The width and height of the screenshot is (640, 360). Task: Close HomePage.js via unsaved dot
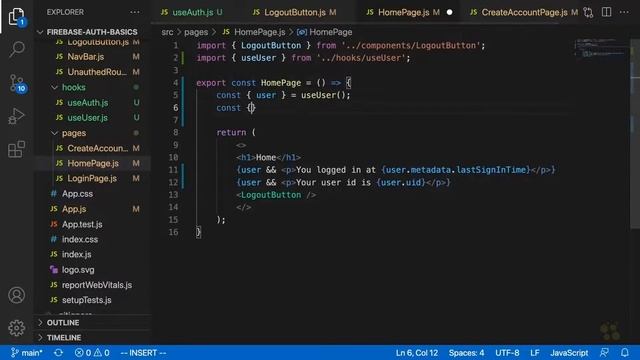pyautogui.click(x=449, y=12)
